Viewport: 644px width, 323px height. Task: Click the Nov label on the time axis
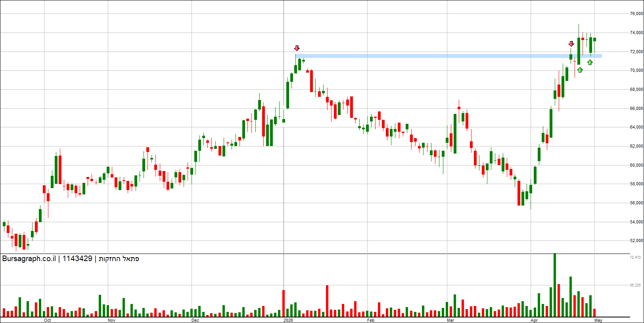coord(111,320)
